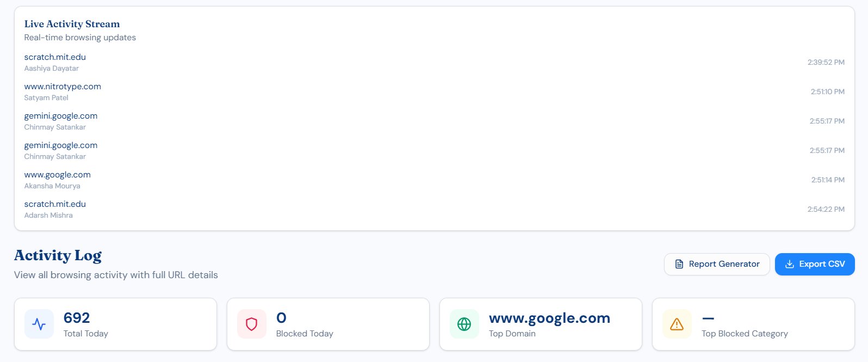
Task: Click the Blocked Today count of 0
Action: pyautogui.click(x=281, y=318)
